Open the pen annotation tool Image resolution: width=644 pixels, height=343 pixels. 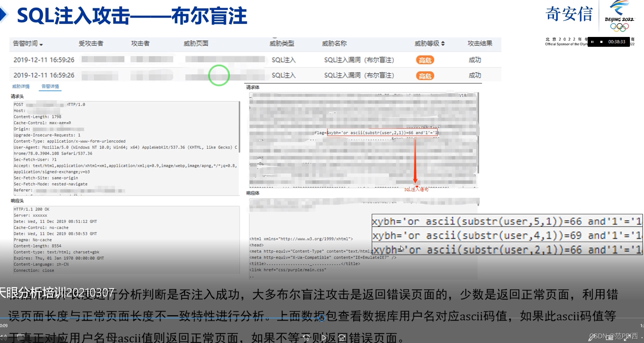(592, 338)
